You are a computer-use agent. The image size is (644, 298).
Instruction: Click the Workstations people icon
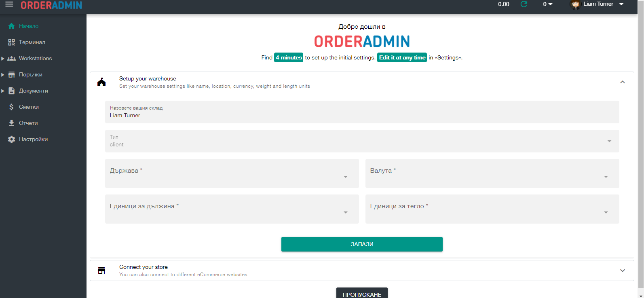11,58
